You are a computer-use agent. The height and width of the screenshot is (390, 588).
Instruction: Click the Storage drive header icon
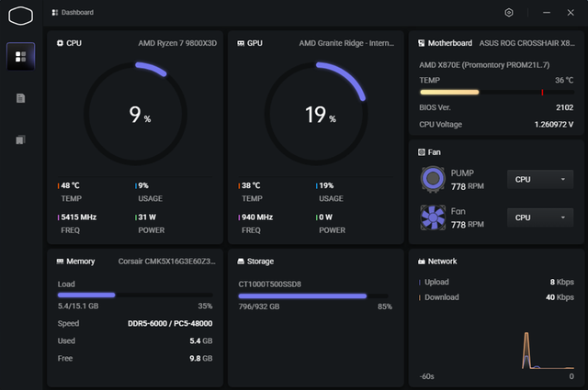click(241, 262)
